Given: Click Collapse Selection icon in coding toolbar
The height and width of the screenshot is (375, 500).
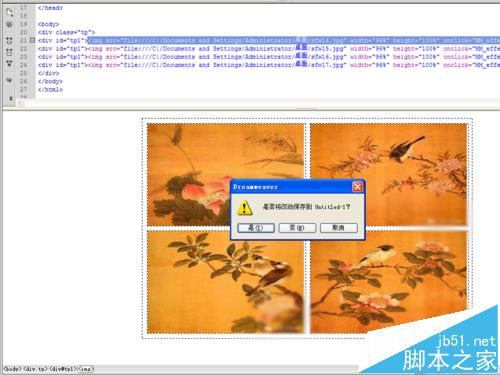Looking at the screenshot, I should click(x=9, y=52).
